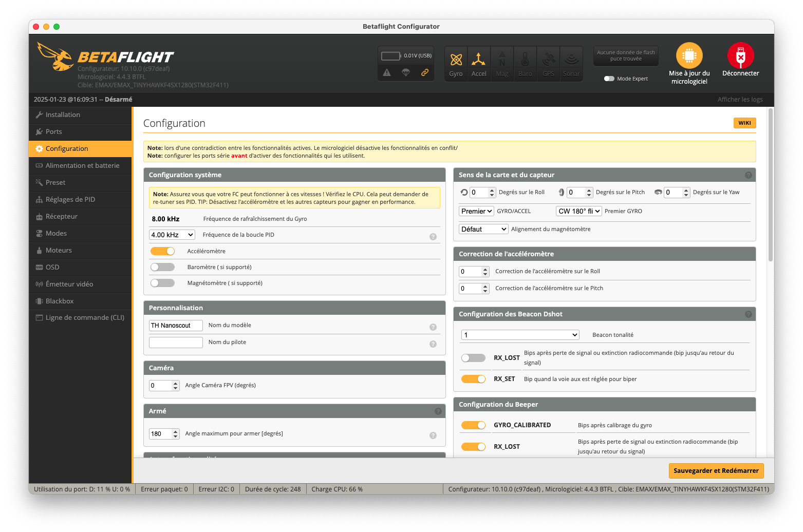Enable Beacon Dshot RX_LOST switch

(x=473, y=358)
